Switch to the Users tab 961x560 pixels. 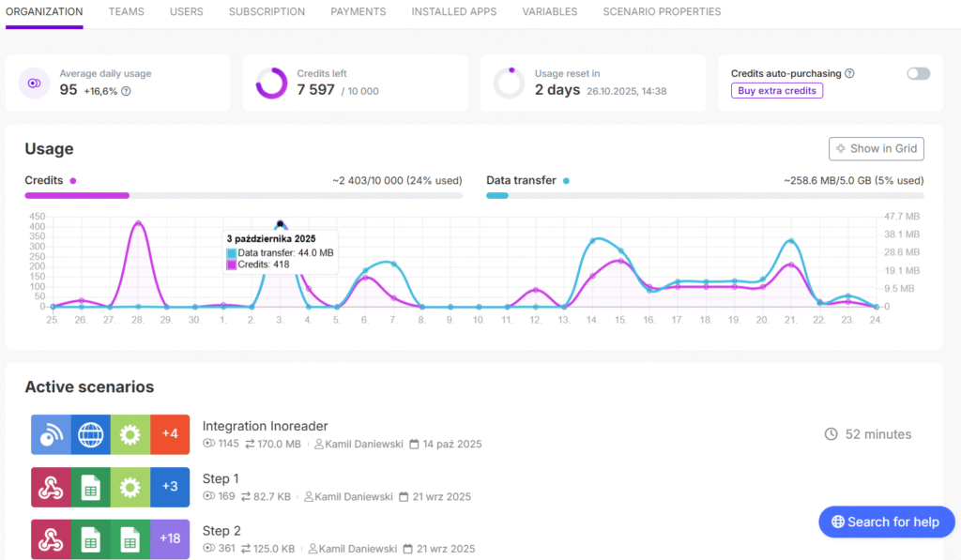point(187,11)
